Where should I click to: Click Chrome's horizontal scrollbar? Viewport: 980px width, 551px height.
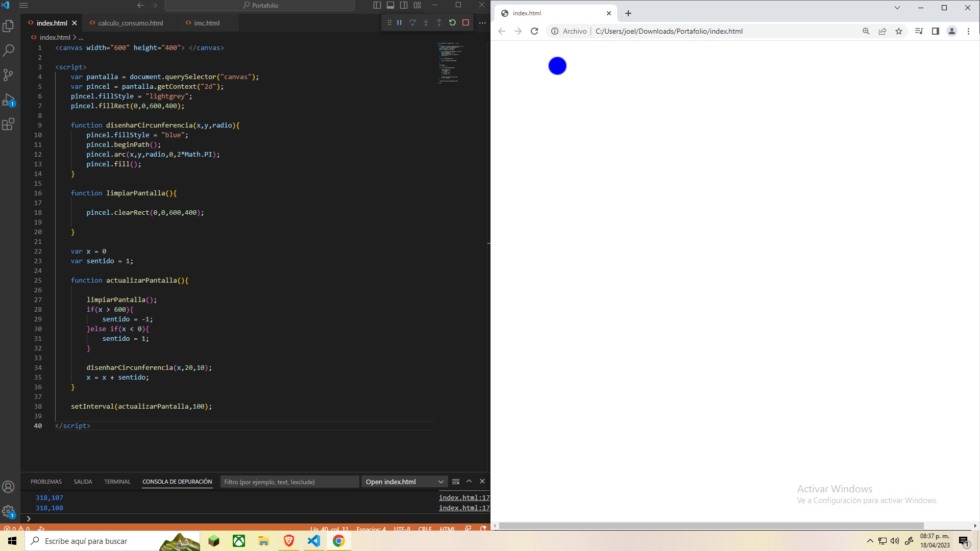click(711, 525)
